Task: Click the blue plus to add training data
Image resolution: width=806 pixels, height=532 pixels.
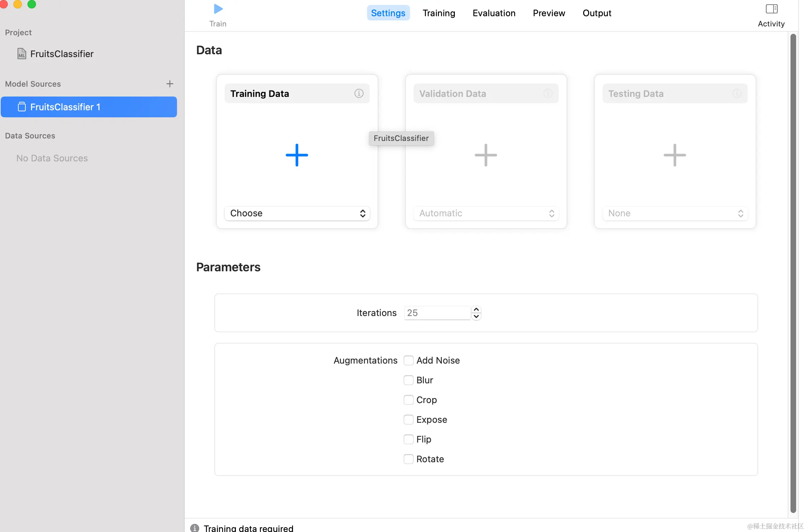Action: coord(297,155)
